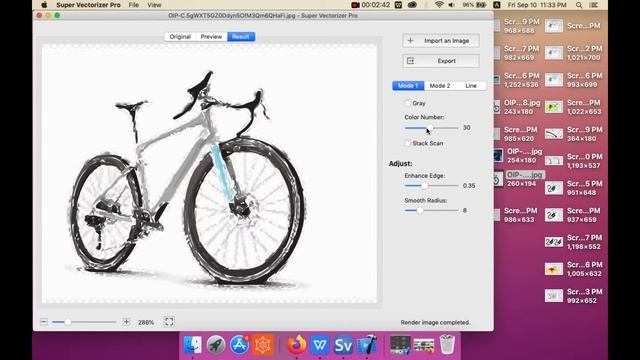Open Control Center icon in menu bar
The height and width of the screenshot is (360, 640).
click(x=594, y=5)
